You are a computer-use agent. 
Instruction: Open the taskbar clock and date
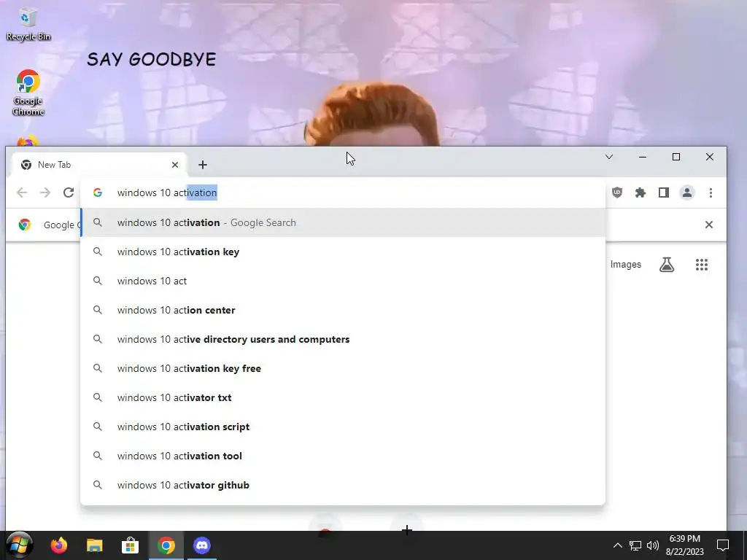tap(684, 545)
